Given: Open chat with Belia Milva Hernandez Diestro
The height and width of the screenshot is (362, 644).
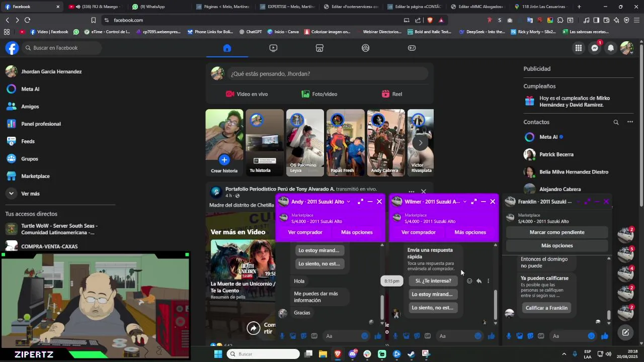Looking at the screenshot, I should (574, 172).
